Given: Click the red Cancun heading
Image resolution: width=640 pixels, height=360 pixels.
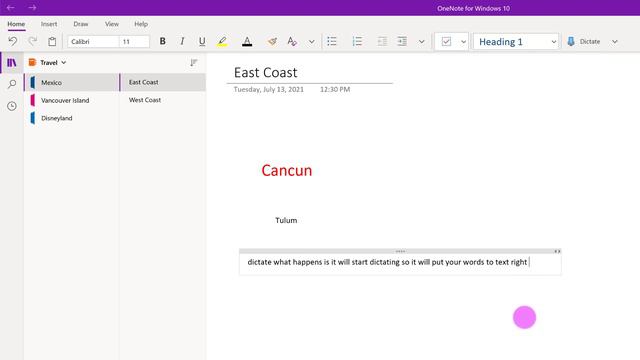Looking at the screenshot, I should 287,171.
